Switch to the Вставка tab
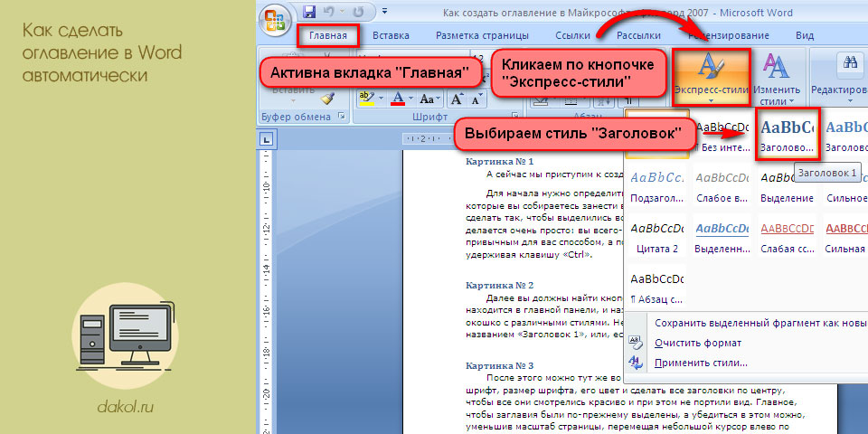The height and width of the screenshot is (434, 868). (391, 36)
